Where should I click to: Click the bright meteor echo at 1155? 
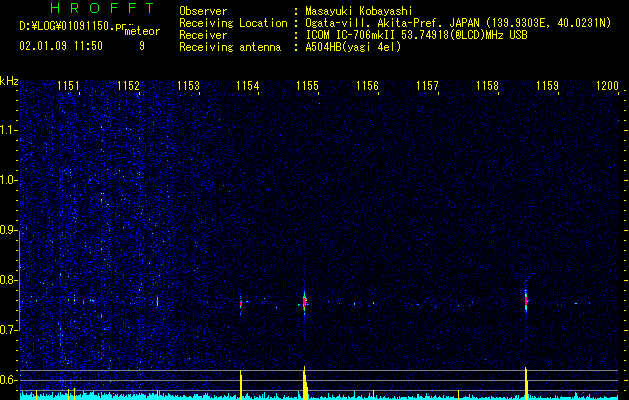point(304,302)
